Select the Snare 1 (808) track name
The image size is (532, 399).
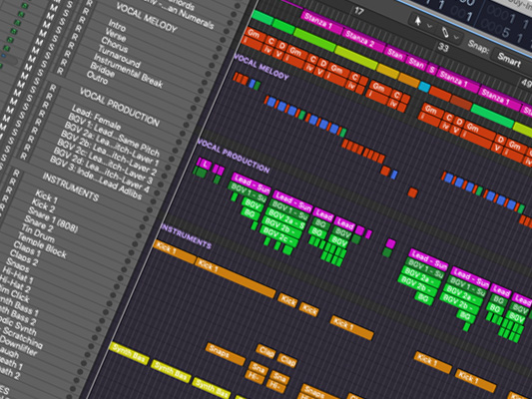click(53, 220)
